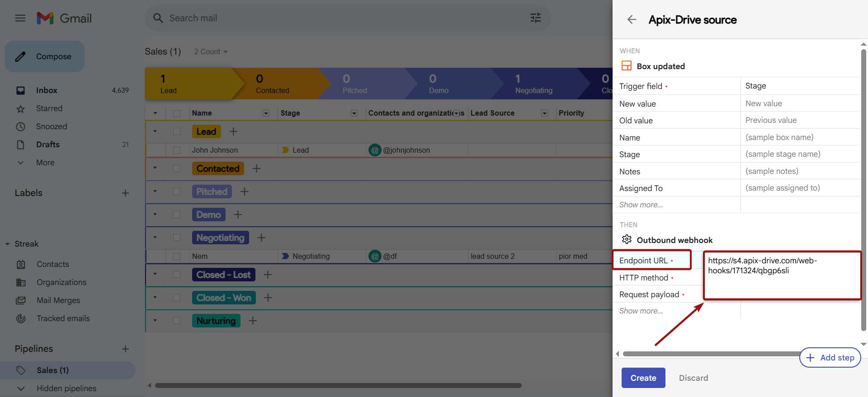
Task: Select the Demo stage arrow
Action: (454, 84)
